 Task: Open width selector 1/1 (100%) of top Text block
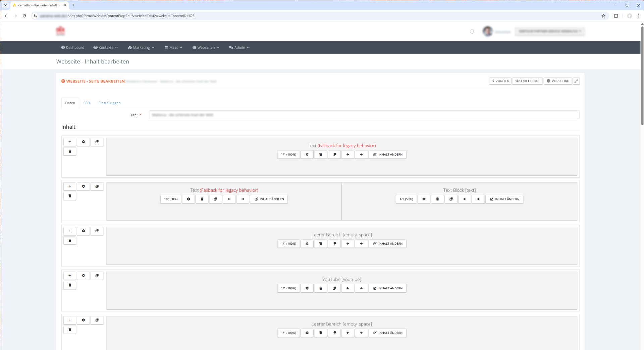coord(288,155)
